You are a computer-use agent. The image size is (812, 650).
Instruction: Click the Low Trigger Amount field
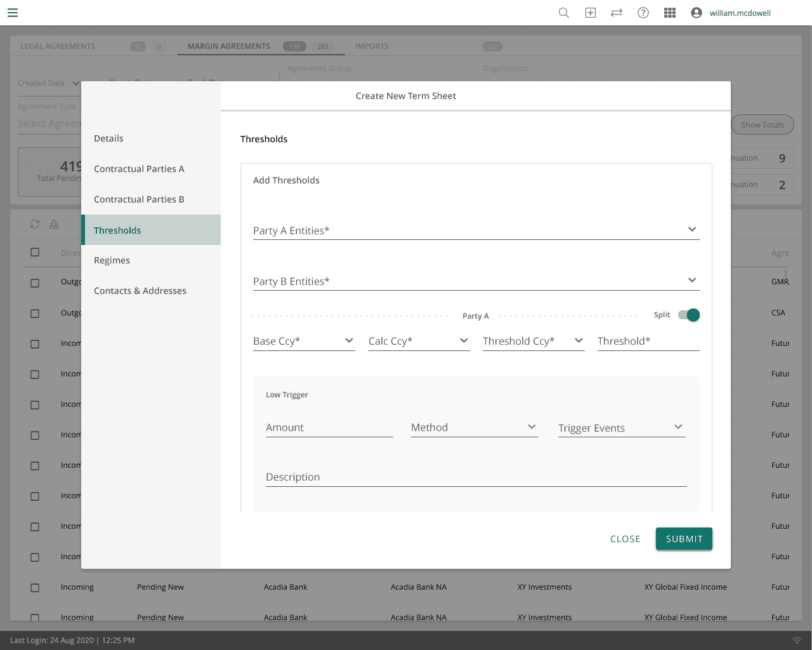click(329, 428)
